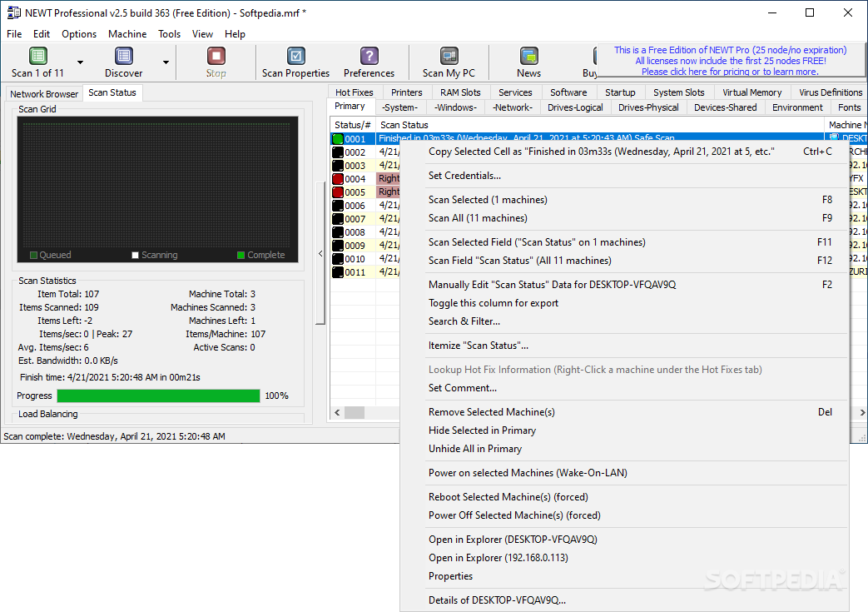
Task: Expand the Scan button dropdown arrow
Action: coord(80,62)
